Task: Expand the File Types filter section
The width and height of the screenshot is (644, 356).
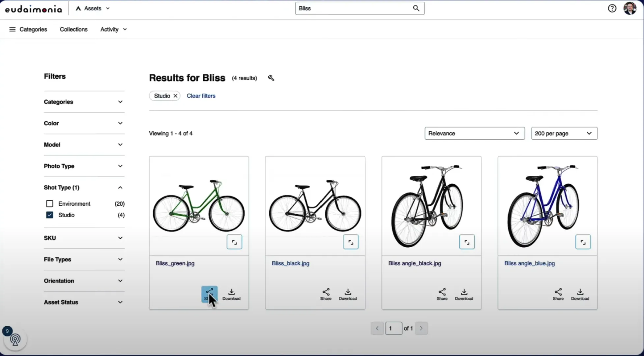Action: pyautogui.click(x=84, y=259)
